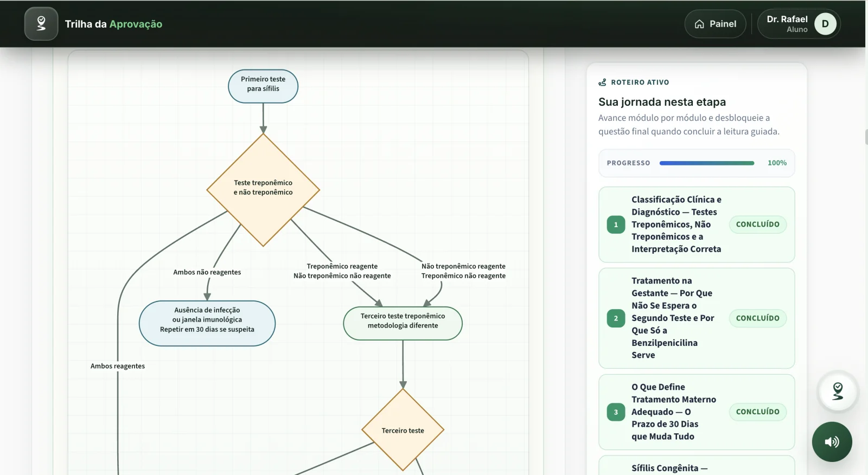Click the audio speaker floating button
The image size is (868, 475).
(x=832, y=442)
